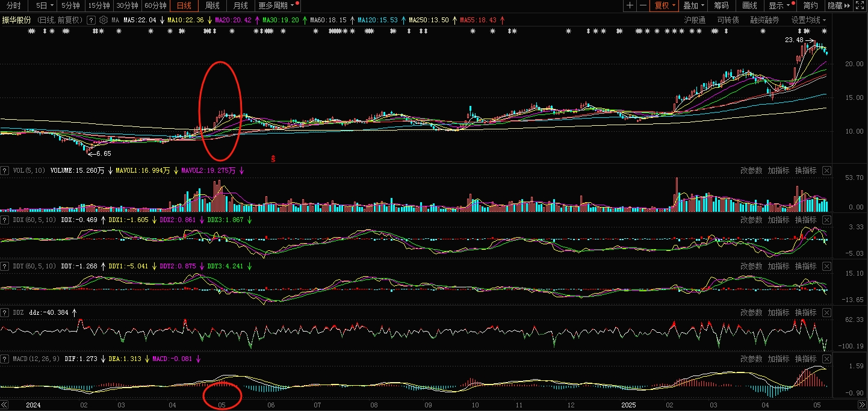This screenshot has height=411, width=868.
Task: Click 改参数 in the DDX panel
Action: (751, 220)
